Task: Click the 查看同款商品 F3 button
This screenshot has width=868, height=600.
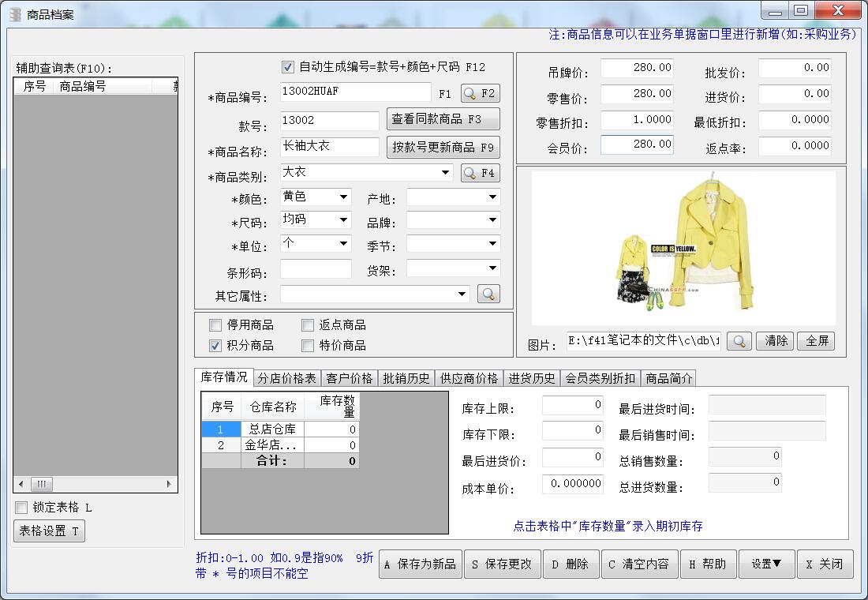Action: (443, 118)
